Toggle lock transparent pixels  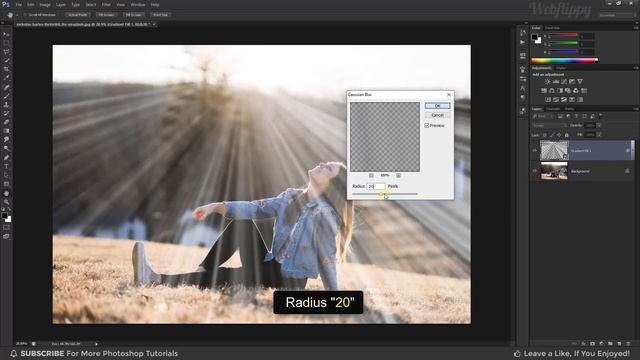point(544,135)
